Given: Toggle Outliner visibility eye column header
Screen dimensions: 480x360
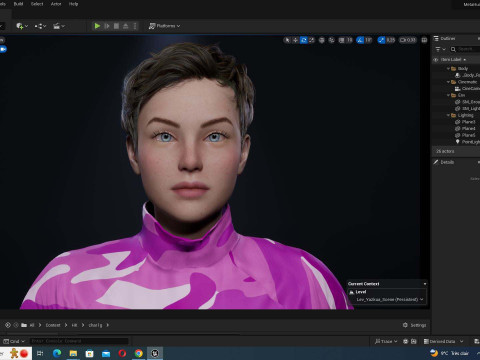Looking at the screenshot, I should click(x=435, y=60).
